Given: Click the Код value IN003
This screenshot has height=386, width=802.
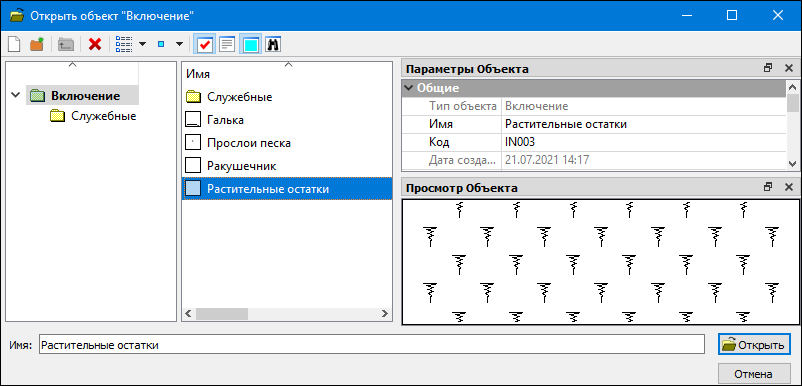Looking at the screenshot, I should [644, 142].
